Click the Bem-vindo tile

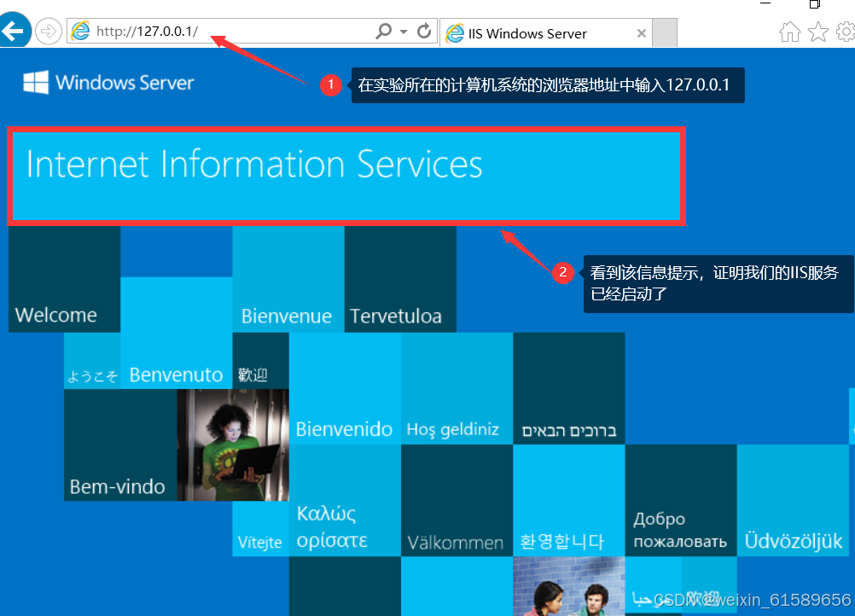(x=120, y=445)
